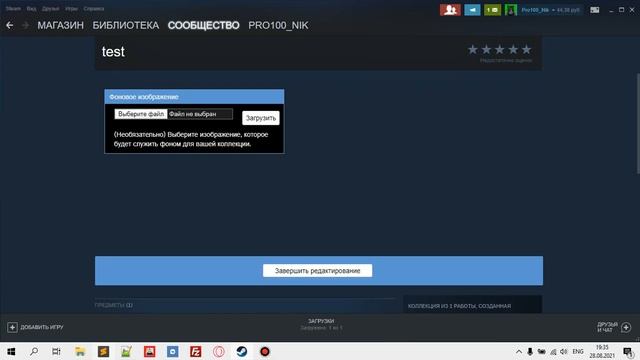This screenshot has height=360, width=640.
Task: Open the Игры menu
Action: [x=71, y=9]
